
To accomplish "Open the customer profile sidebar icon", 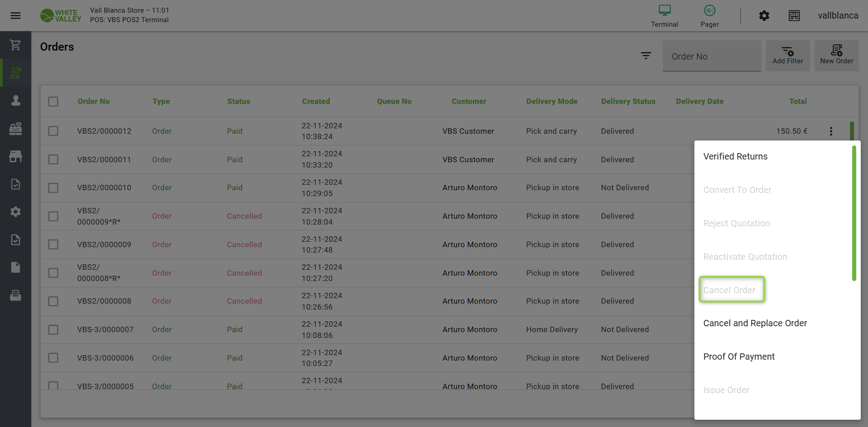I will [x=15, y=100].
